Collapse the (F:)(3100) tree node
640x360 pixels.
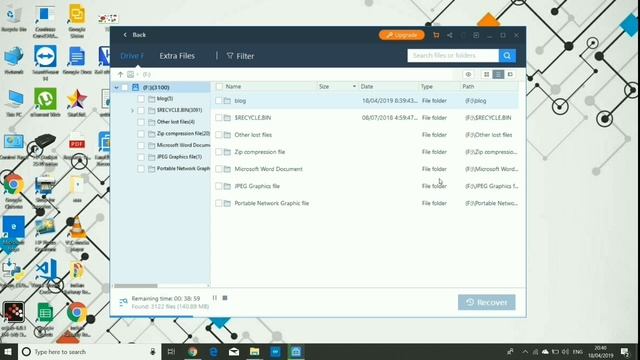click(x=117, y=87)
